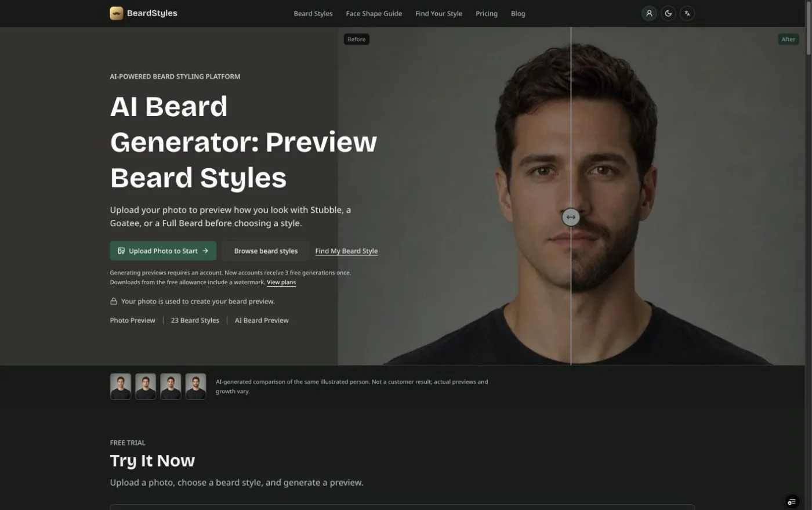Open the Face Shape Guide page
Viewport: 812px width, 510px height.
tap(374, 13)
